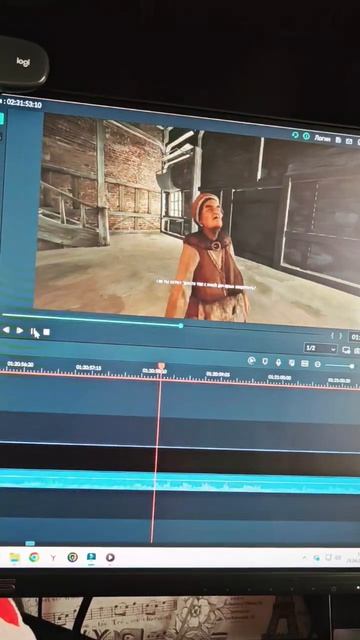Screen dimensions: 360x640
Task: Click the rewind previous-frame playback button
Action: pyautogui.click(x=6, y=330)
